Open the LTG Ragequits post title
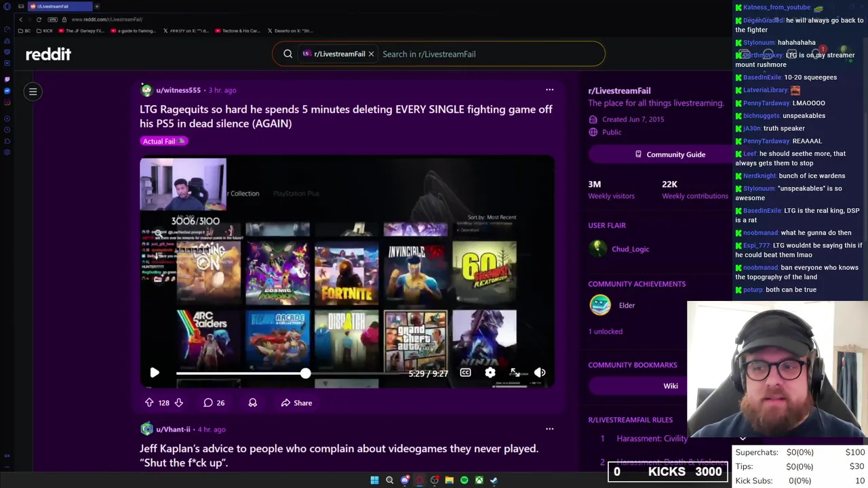This screenshot has width=868, height=488. [346, 116]
